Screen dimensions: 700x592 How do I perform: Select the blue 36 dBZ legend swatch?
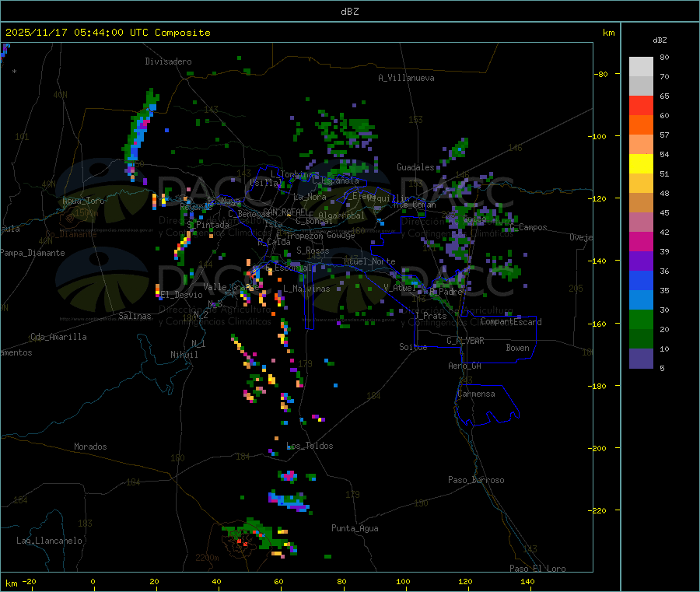641,280
